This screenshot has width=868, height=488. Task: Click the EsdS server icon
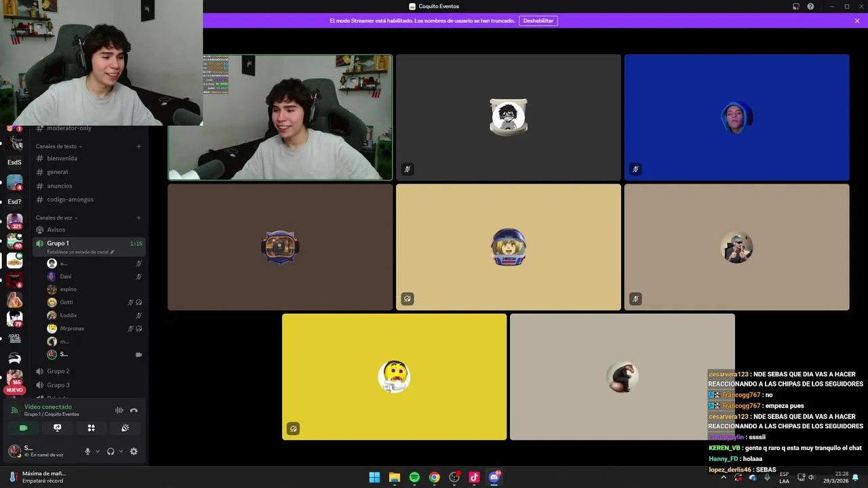point(14,163)
